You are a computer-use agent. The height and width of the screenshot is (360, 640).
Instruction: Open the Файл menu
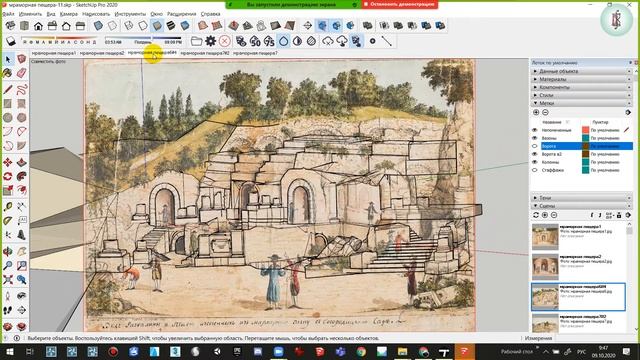pyautogui.click(x=8, y=14)
